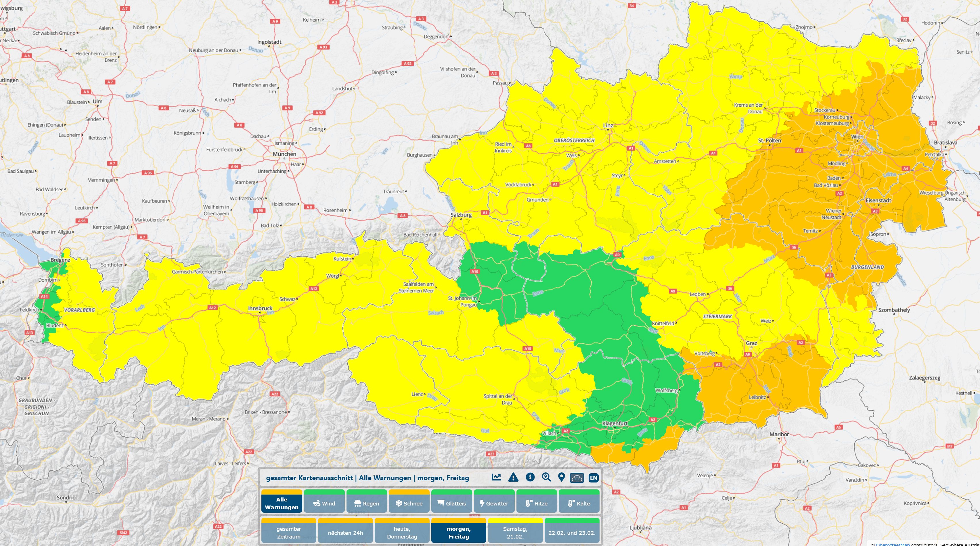The image size is (980, 546).
Task: Select Samstag, 21.02. timeframe
Action: coord(515,532)
